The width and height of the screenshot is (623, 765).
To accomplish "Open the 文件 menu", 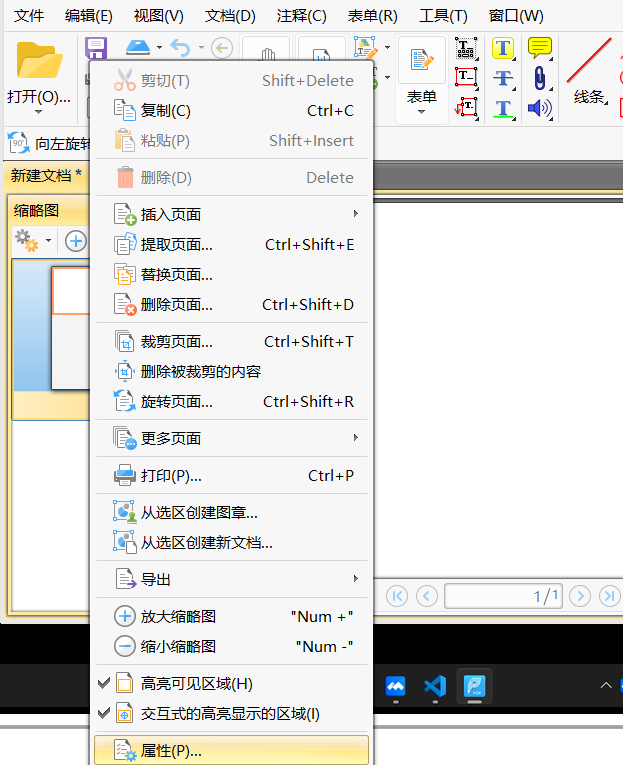I will [29, 16].
